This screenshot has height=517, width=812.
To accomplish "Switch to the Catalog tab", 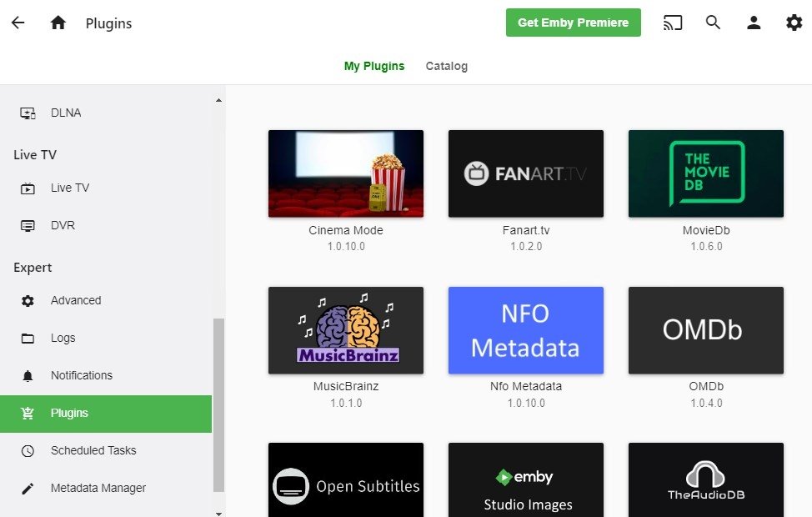I will point(446,67).
